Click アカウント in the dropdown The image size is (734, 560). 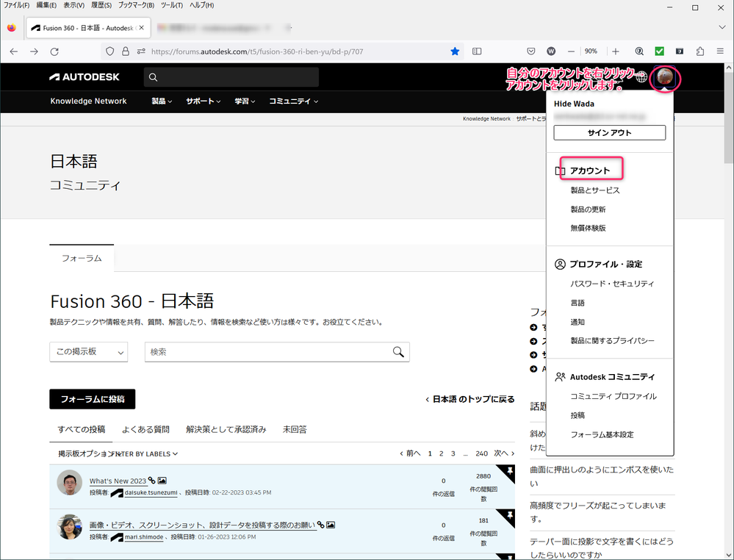pyautogui.click(x=590, y=170)
